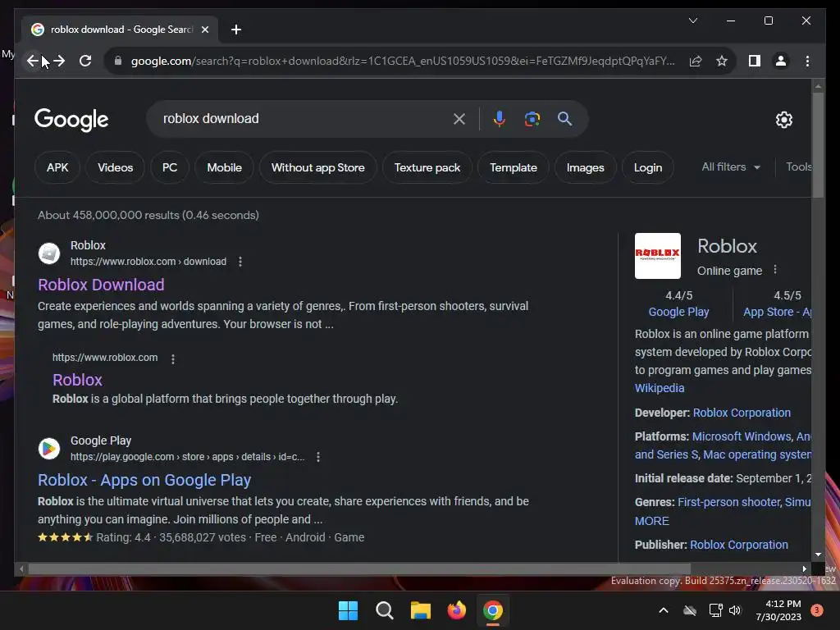Viewport: 840px width, 630px height.
Task: Click the Google logo
Action: pos(71,120)
